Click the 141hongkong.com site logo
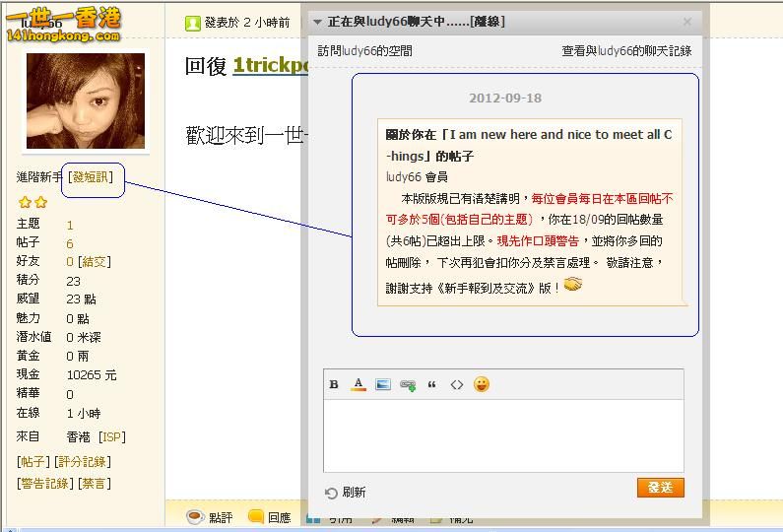Screen dimensions: 783x532 click(63, 24)
